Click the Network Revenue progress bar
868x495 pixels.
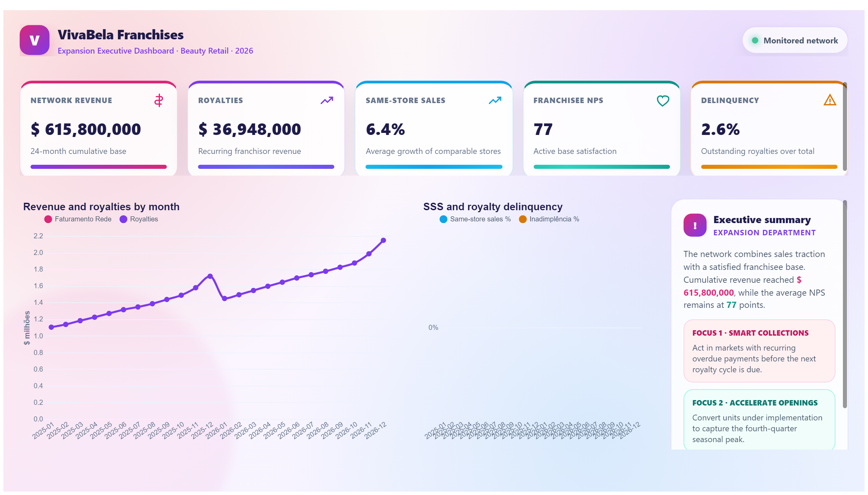99,167
